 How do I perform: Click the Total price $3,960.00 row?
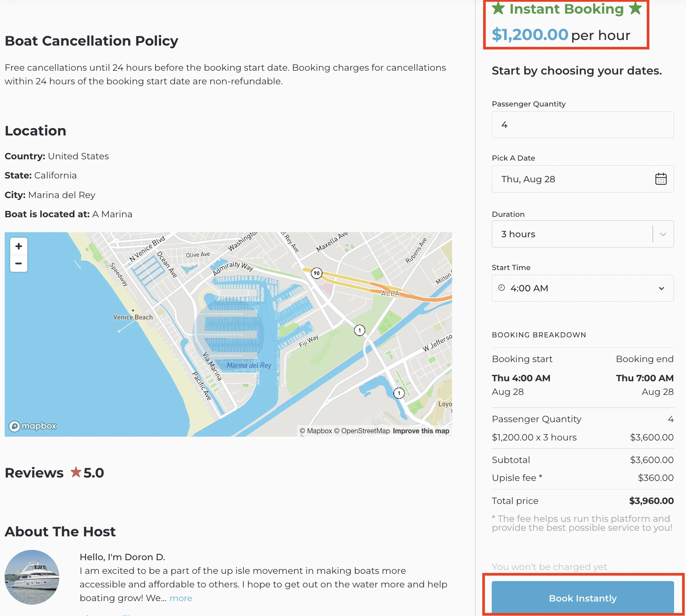pos(582,501)
